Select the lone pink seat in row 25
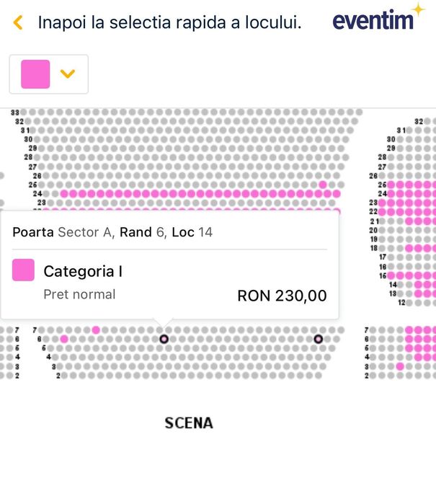The image size is (436, 504). (x=322, y=185)
